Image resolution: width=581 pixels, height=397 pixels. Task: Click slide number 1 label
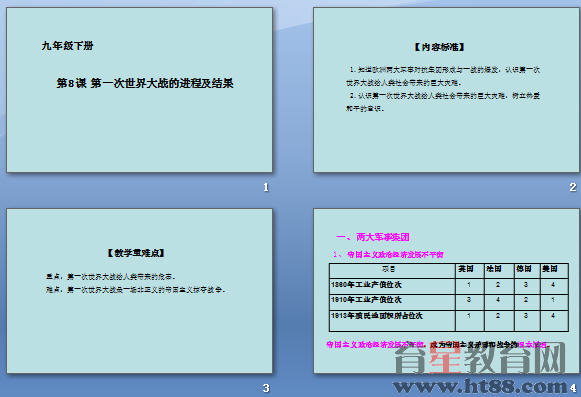[x=266, y=187]
